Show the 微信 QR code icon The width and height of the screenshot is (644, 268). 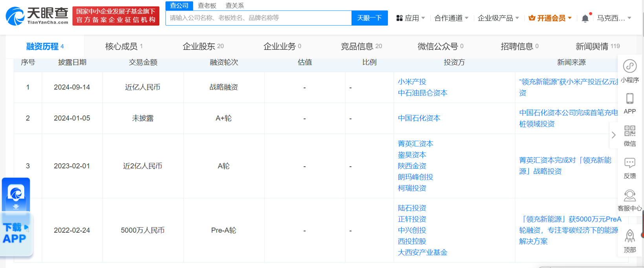pos(630,131)
